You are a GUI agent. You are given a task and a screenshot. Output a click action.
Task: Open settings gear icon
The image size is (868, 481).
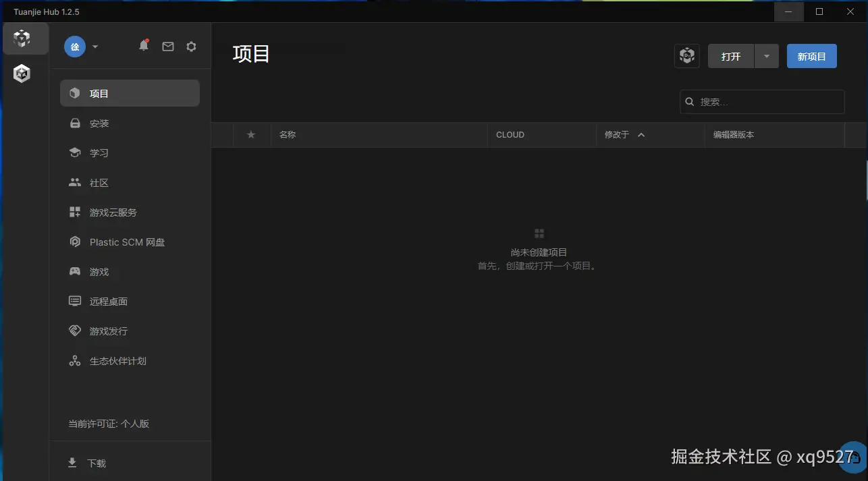[191, 47]
